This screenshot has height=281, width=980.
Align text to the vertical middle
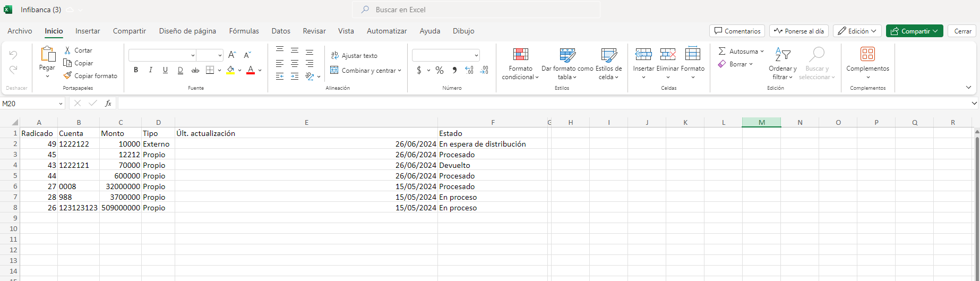[295, 50]
